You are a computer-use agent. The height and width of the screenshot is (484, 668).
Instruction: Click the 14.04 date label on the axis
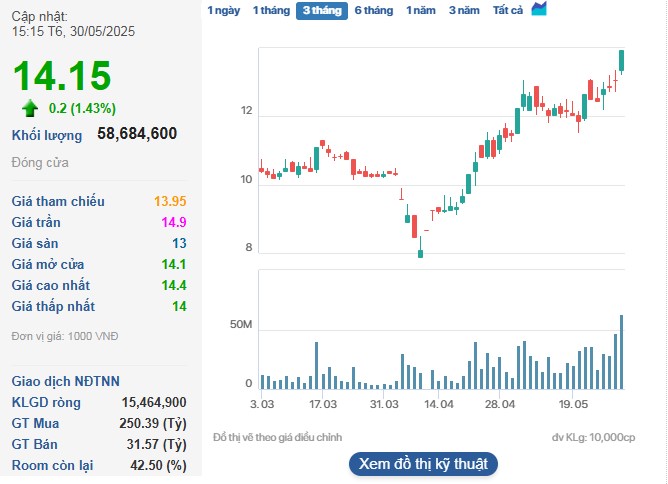tap(439, 405)
